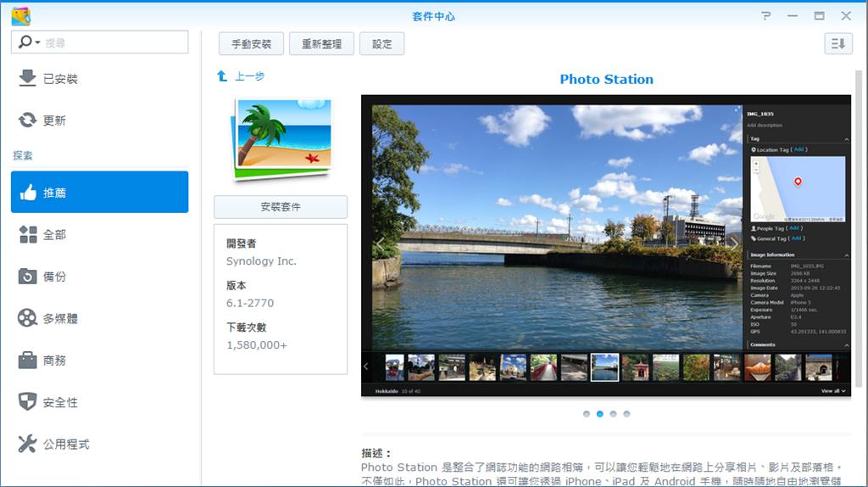This screenshot has height=487, width=868.
Task: Click the 安裝套件 install package button
Action: 281,207
